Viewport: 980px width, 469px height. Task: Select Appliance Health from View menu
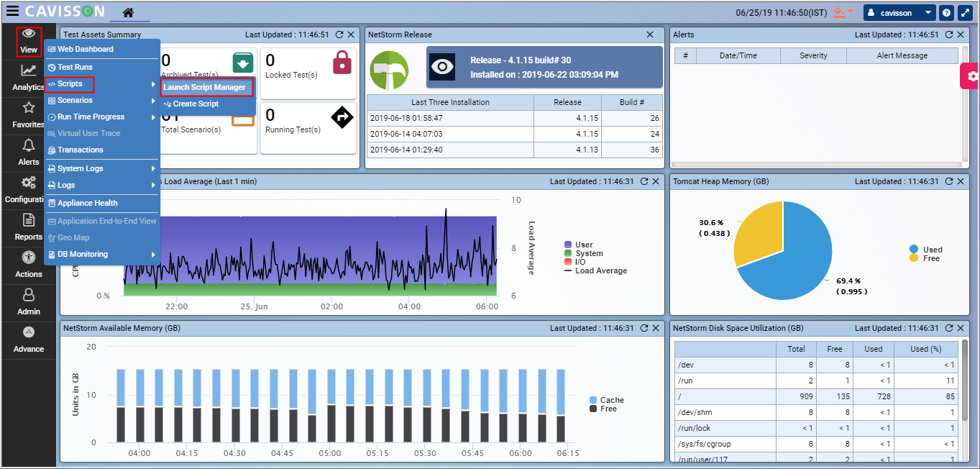[x=101, y=203]
